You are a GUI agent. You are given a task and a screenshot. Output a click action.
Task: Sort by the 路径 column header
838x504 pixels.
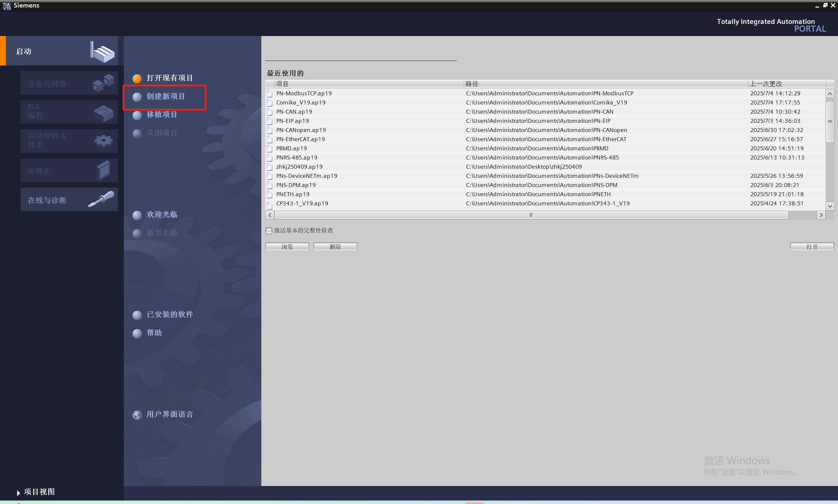point(606,84)
